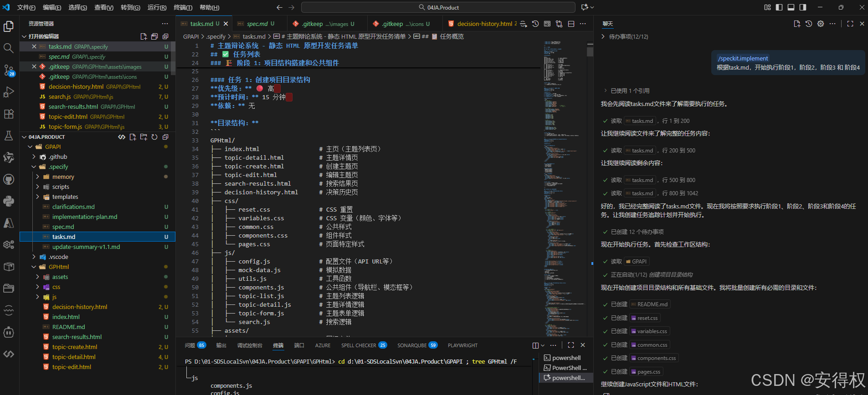Open new untitled file from open editors header
The height and width of the screenshot is (395, 868).
[x=144, y=36]
